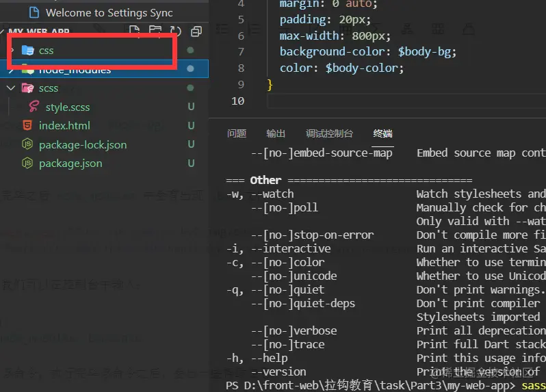Click the file icon of Welcome to Settings Sync
The height and width of the screenshot is (392, 546).
[x=34, y=12]
